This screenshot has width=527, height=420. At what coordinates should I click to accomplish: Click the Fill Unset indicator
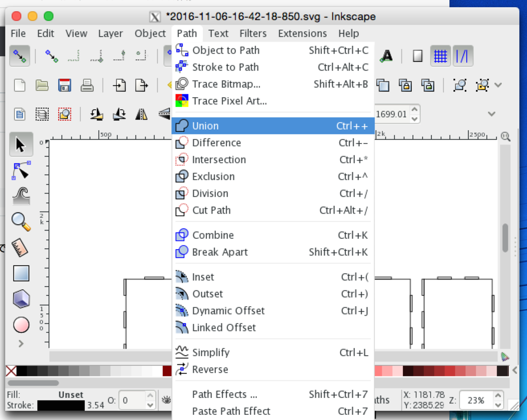(70, 395)
